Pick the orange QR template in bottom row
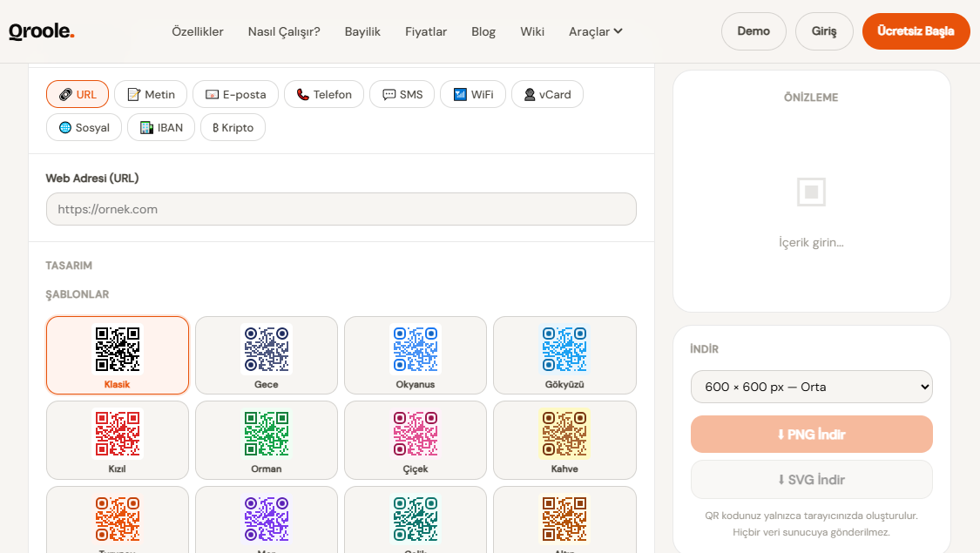 coord(118,520)
